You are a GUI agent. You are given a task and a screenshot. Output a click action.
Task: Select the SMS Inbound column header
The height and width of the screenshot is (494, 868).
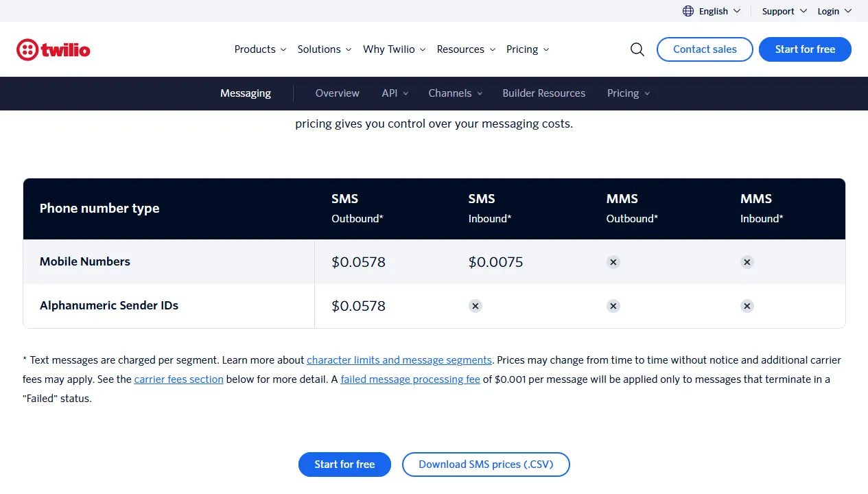click(490, 209)
